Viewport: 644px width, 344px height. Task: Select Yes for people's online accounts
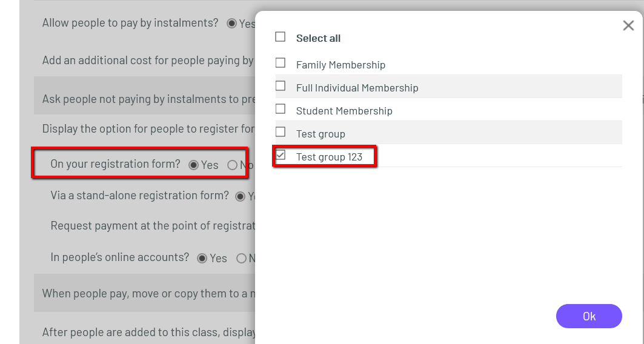pos(202,258)
